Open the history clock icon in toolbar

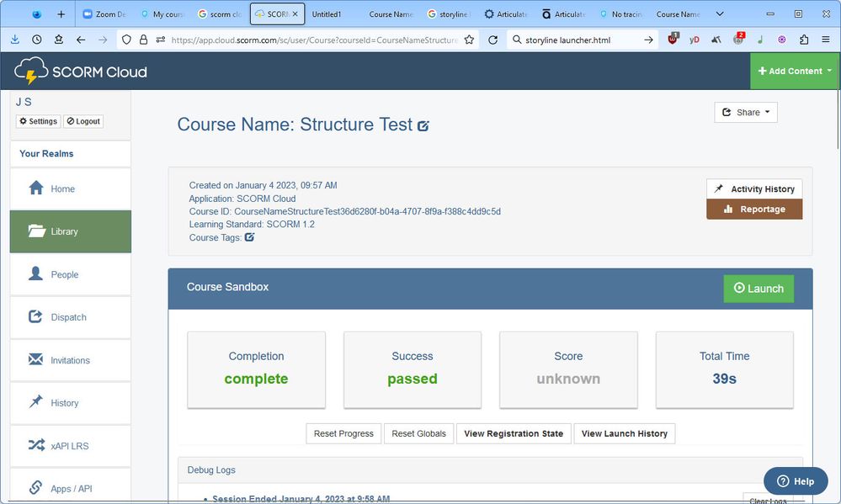click(36, 40)
